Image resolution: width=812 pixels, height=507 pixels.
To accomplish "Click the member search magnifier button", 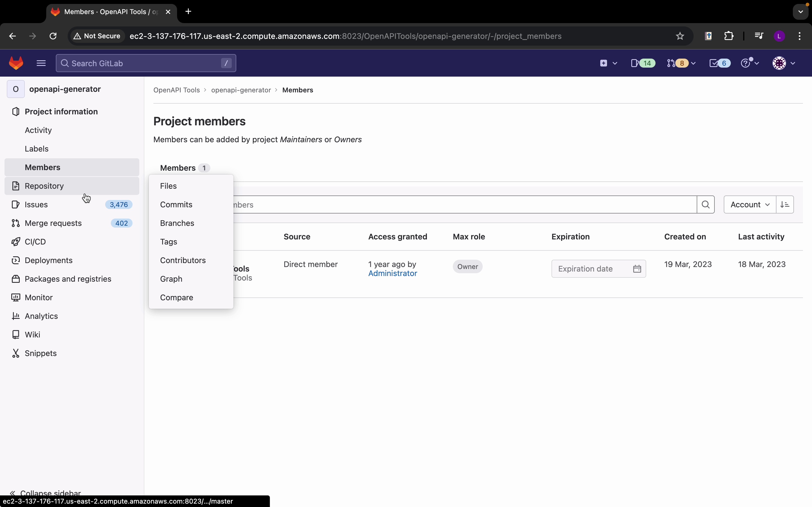I will point(705,204).
